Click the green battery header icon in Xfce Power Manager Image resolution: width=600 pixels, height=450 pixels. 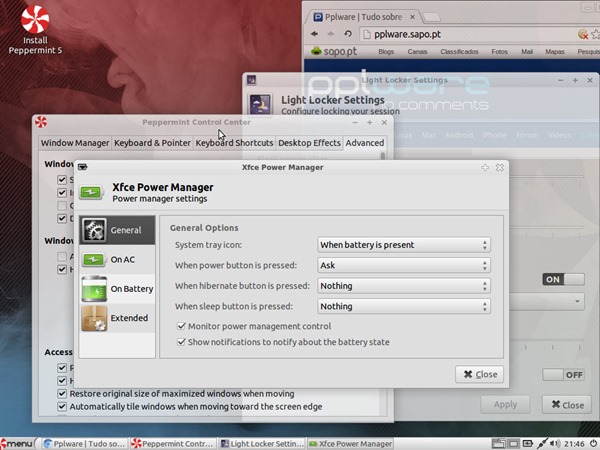91,192
